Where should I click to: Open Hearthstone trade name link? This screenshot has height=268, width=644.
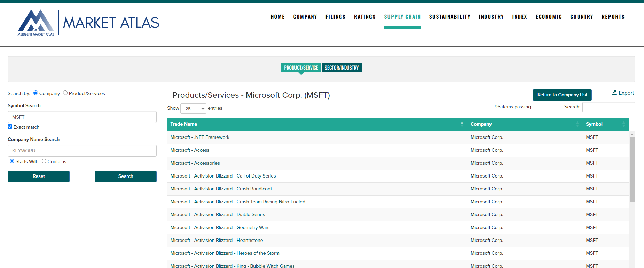(x=217, y=240)
